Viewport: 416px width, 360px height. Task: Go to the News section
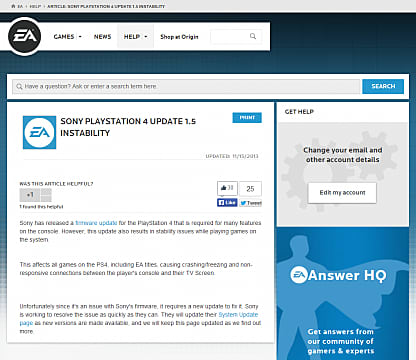102,37
